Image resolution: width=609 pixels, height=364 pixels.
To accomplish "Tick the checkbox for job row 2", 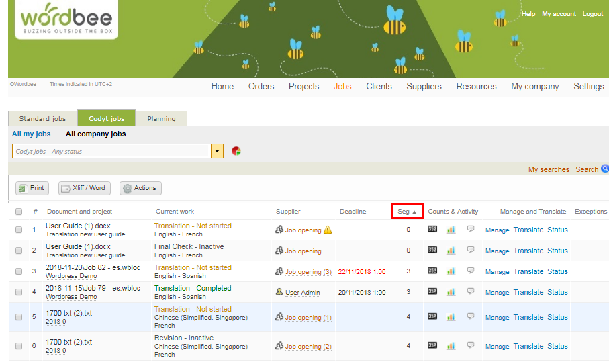I will pos(19,251).
